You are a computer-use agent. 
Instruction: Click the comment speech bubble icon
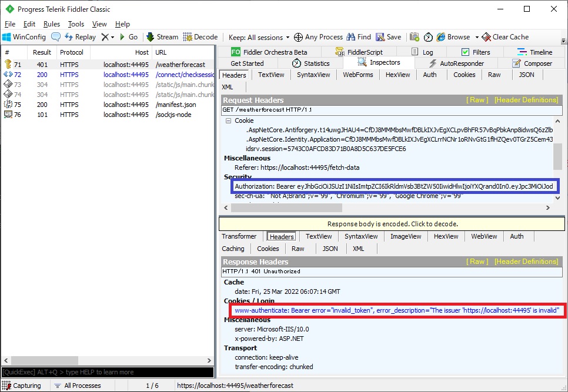(x=56, y=37)
